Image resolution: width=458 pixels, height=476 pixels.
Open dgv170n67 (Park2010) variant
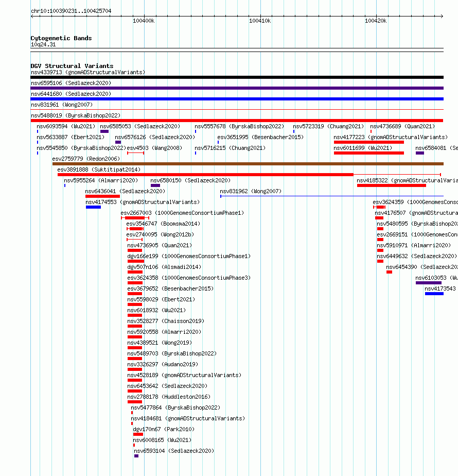(x=164, y=430)
